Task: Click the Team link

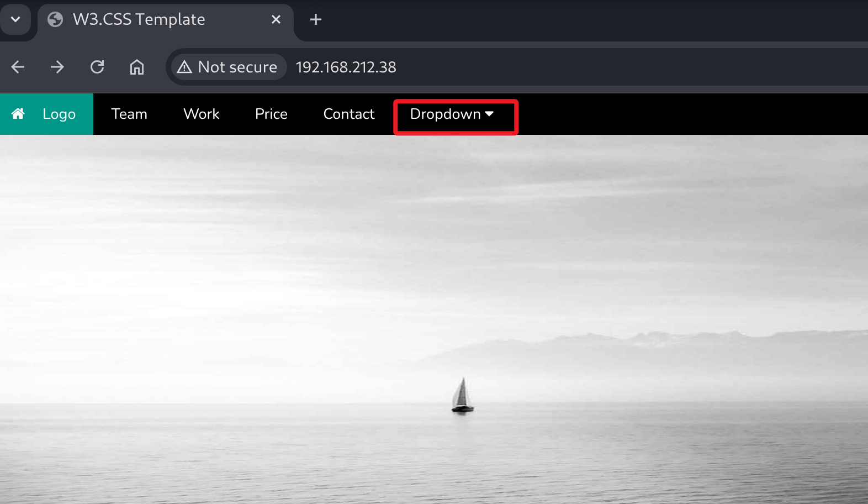Action: pyautogui.click(x=129, y=114)
